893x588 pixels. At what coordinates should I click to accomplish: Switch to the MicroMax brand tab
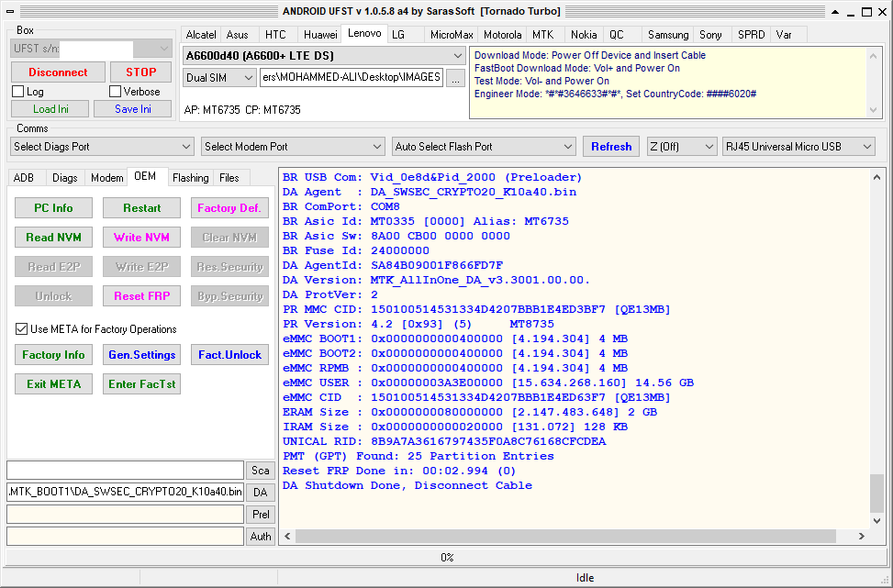(451, 35)
